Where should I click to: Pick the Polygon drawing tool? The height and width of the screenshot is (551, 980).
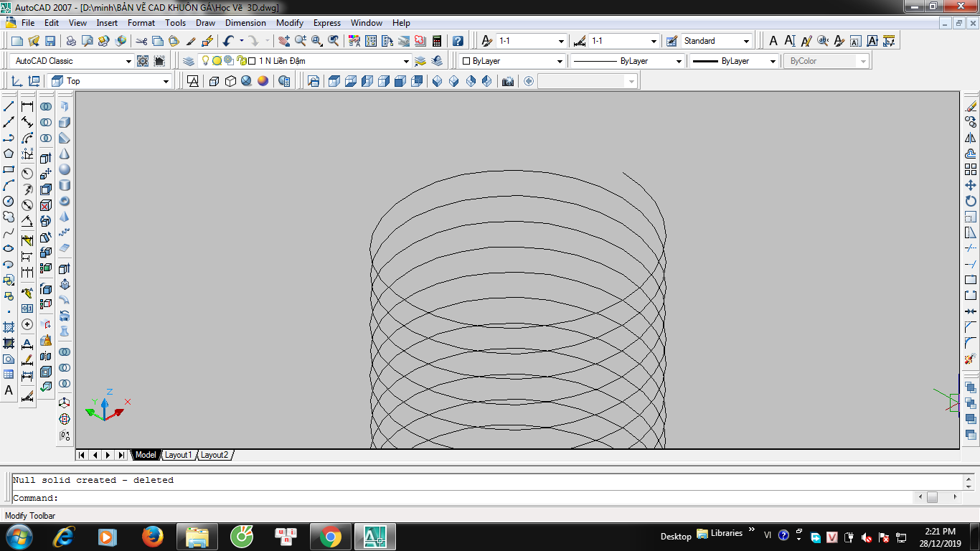[x=9, y=154]
